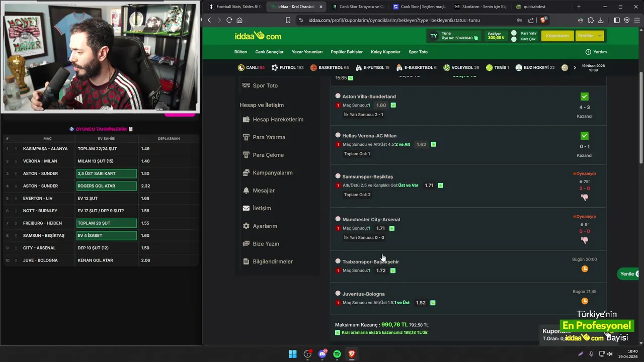Close the iddaa - Kral Oranlar tab

pos(321,7)
